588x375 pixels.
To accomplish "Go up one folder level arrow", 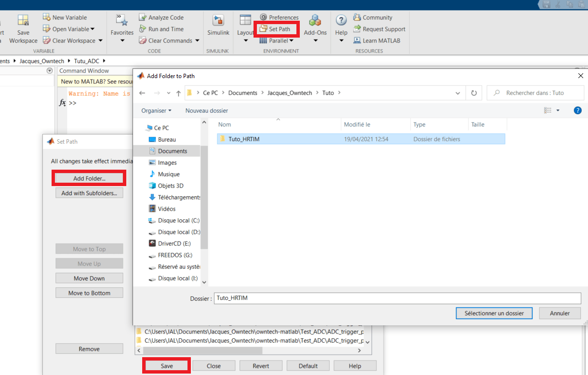I will (x=179, y=93).
